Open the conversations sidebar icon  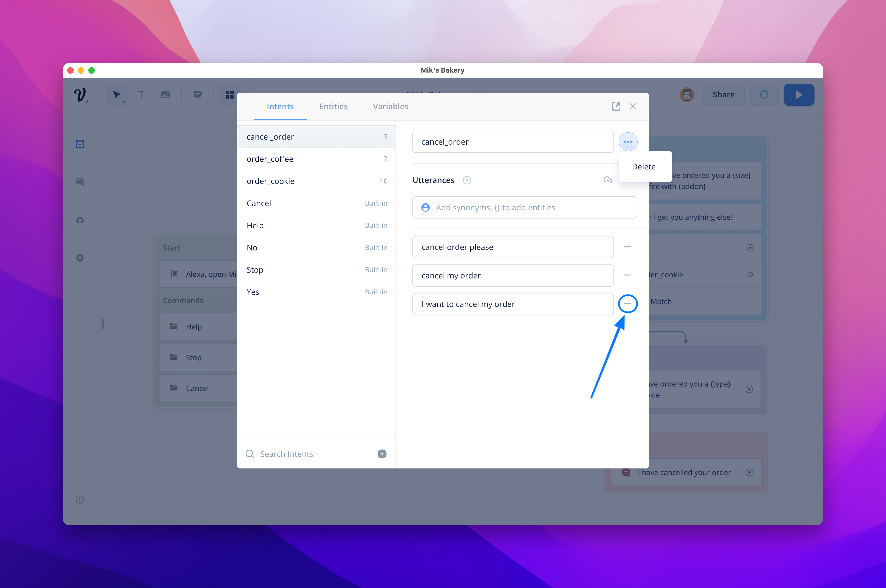[80, 182]
